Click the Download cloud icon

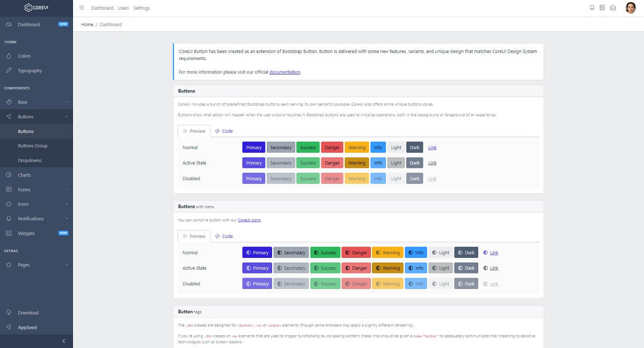point(9,313)
